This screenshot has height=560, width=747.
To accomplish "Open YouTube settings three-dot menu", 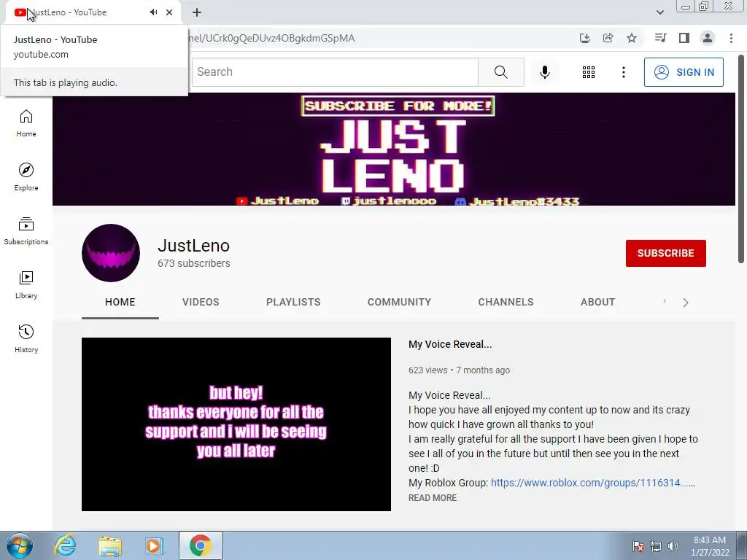I will click(x=623, y=72).
